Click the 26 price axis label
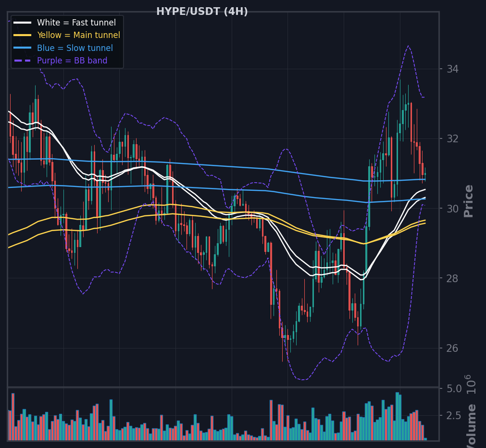 452,348
